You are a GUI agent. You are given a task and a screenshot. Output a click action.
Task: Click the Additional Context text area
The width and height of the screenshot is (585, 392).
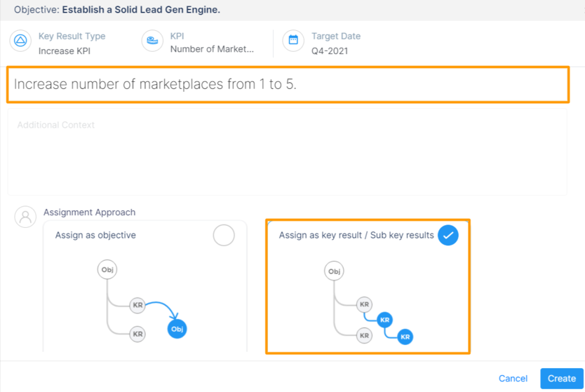tap(288, 151)
